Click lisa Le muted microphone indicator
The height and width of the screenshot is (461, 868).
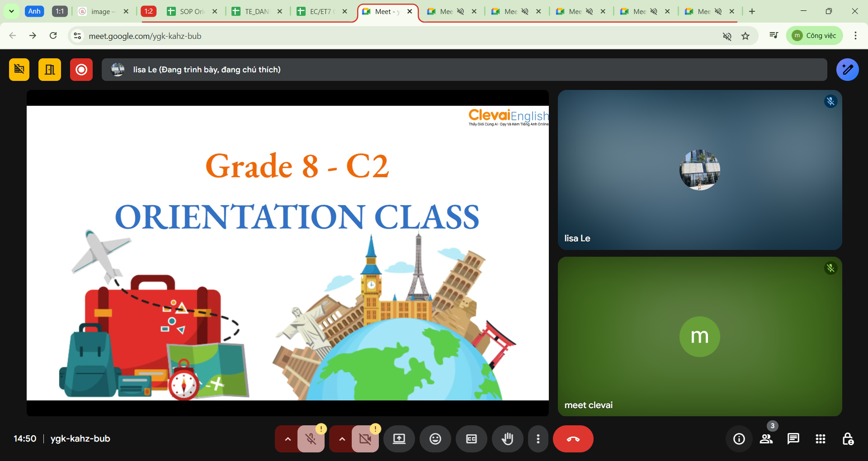tap(830, 101)
